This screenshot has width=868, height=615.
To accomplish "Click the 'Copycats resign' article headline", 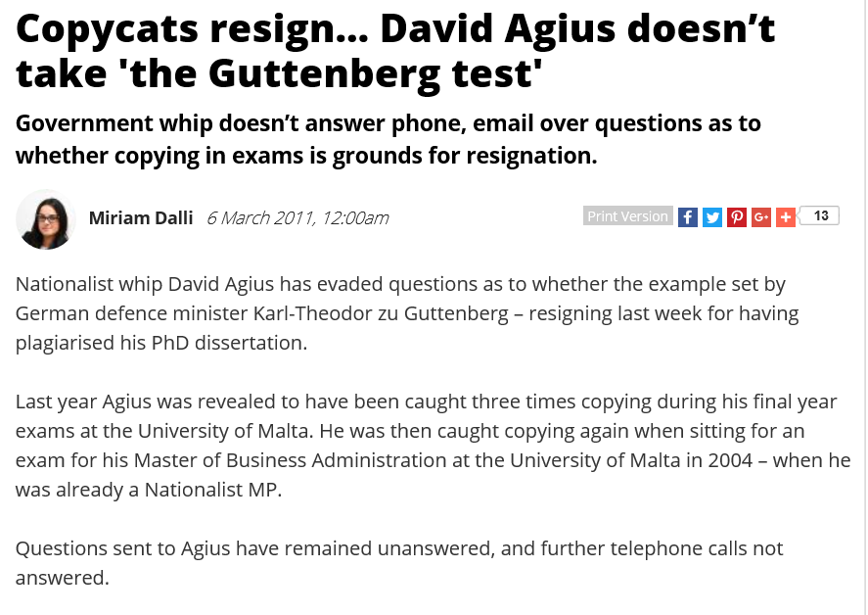I will [x=395, y=51].
